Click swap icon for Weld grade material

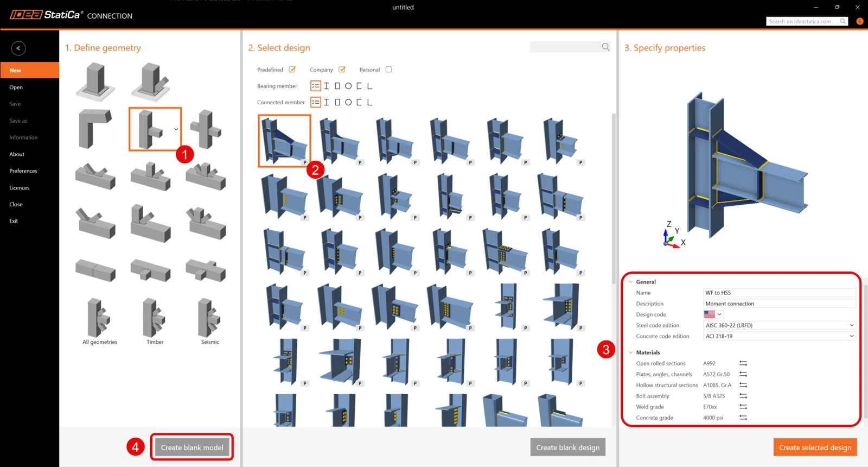(x=743, y=407)
